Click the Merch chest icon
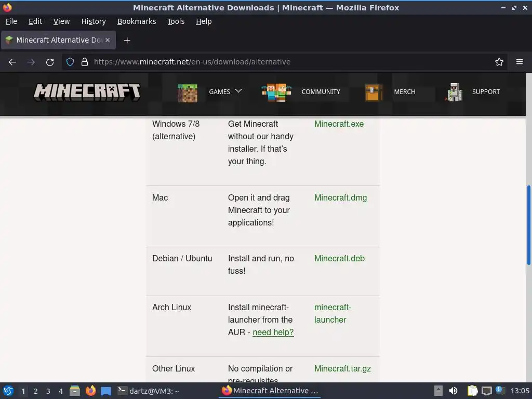Screen dimensions: 532x399 tap(373, 92)
